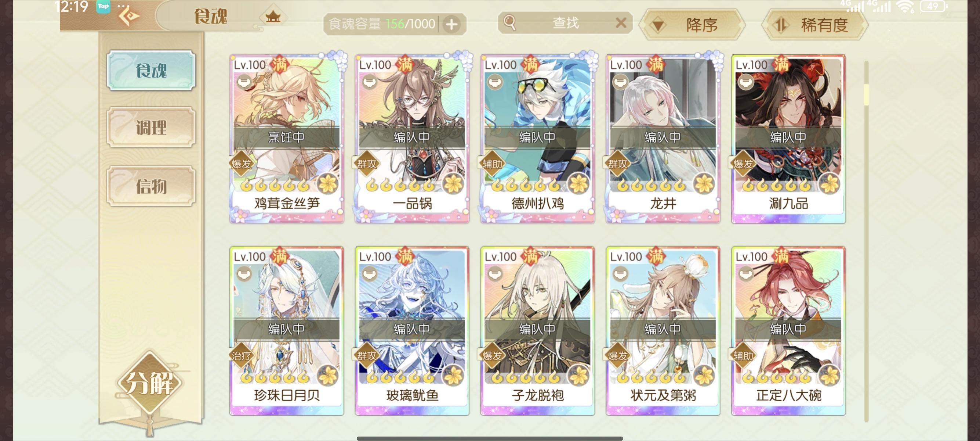
Task: Click the 分解 button
Action: [150, 383]
